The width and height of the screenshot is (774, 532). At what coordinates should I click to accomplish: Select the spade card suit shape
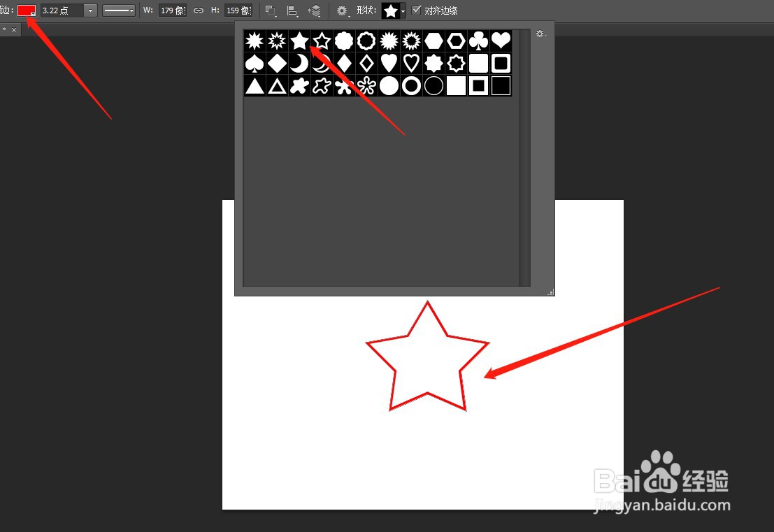255,63
